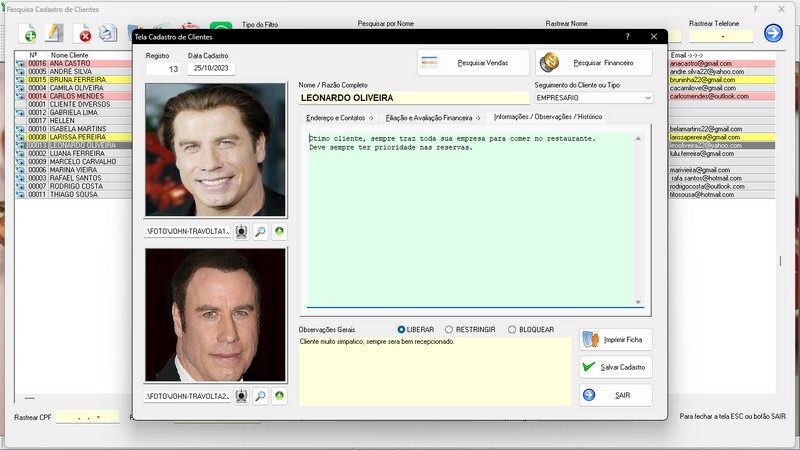800x450 pixels.
Task: Click the Nome / Razão Completo field
Action: pos(413,98)
